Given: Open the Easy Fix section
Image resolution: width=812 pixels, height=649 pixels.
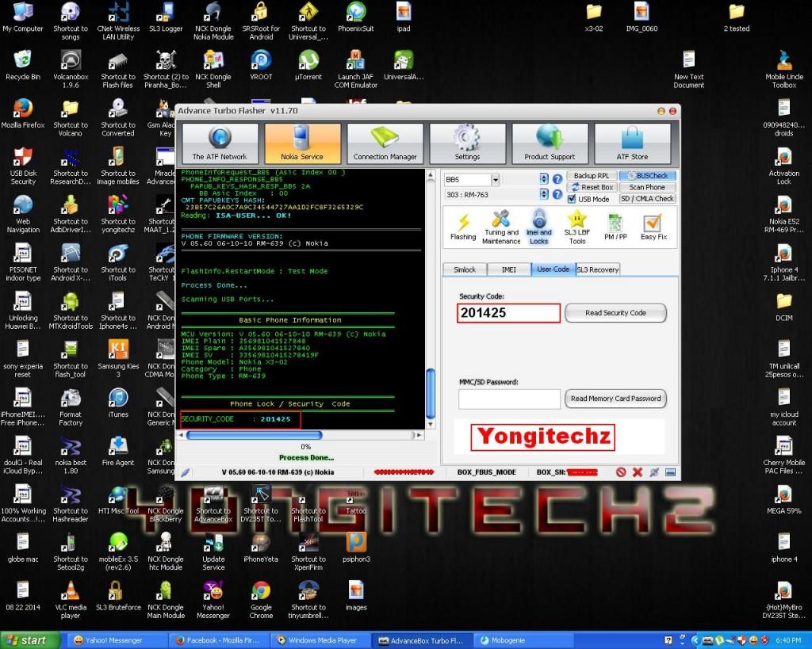Looking at the screenshot, I should (653, 226).
